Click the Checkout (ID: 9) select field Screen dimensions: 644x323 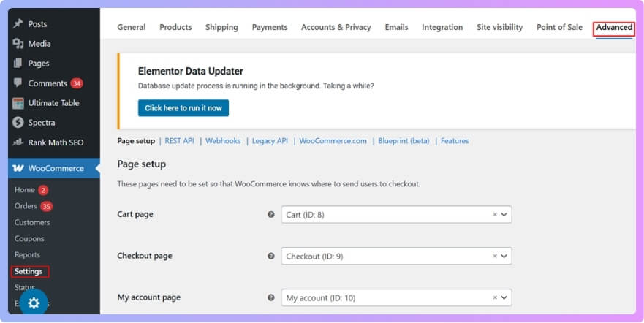point(396,256)
